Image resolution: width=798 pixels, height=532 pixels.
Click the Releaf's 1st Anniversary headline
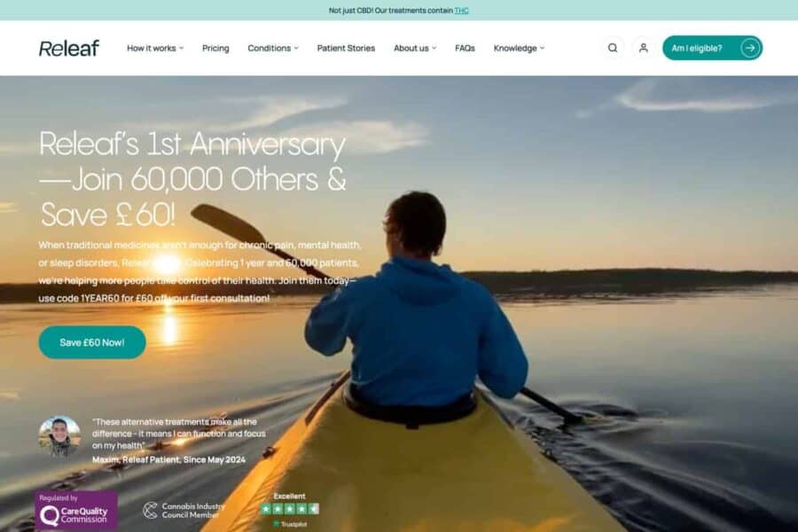193,179
